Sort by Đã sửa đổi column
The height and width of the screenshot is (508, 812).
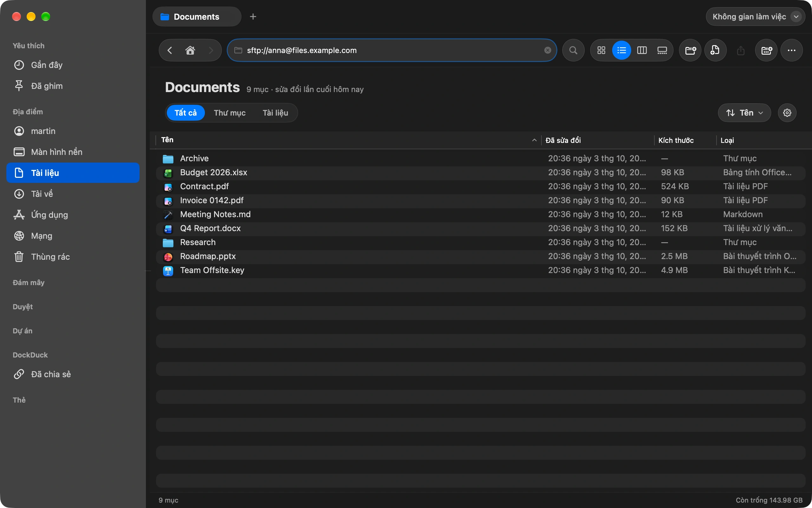point(598,140)
